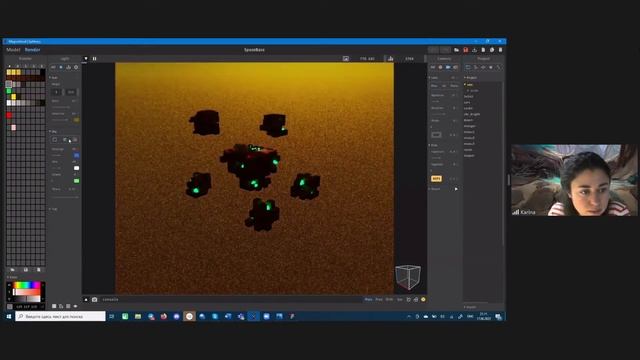This screenshot has width=640, height=360.
Task: Click the rainbow hue slider in Color section
Action: (27, 285)
